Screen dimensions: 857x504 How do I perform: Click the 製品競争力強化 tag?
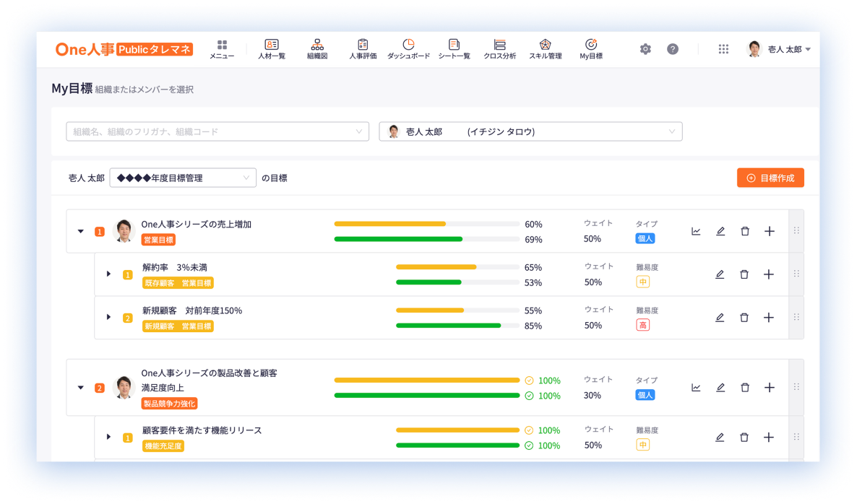click(x=169, y=404)
